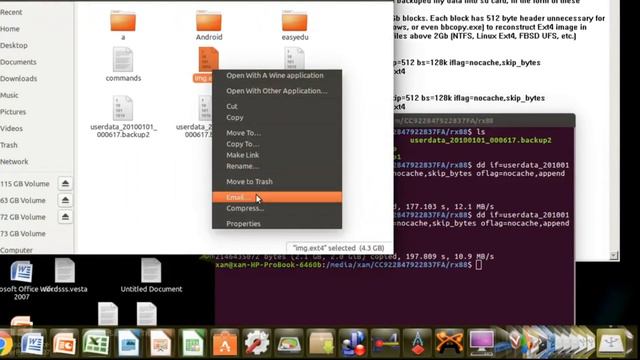Choose Compress… from the context menu
Image resolution: width=640 pixels, height=360 pixels.
(277, 208)
